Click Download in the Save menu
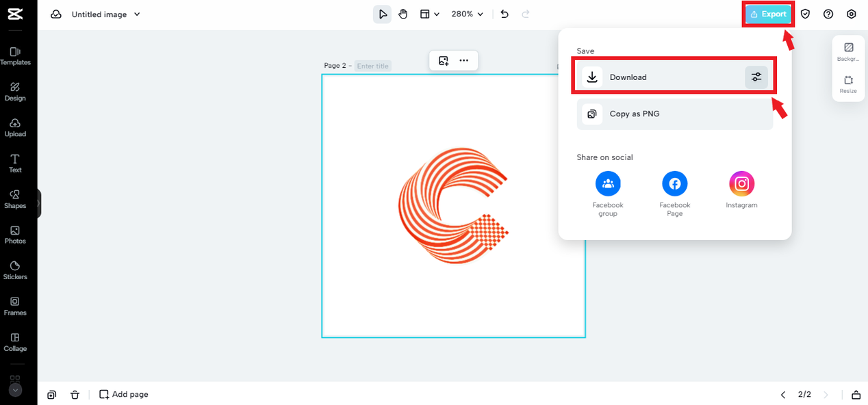 (x=674, y=77)
